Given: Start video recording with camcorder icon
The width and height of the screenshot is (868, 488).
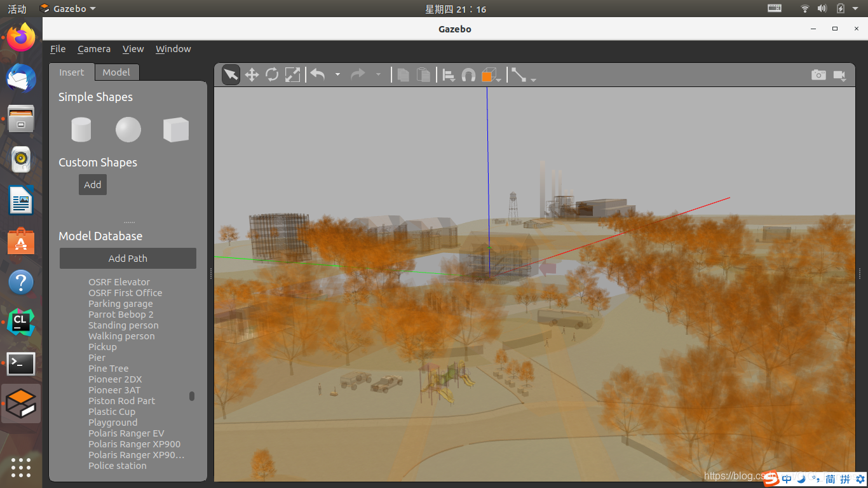Looking at the screenshot, I should tap(839, 76).
